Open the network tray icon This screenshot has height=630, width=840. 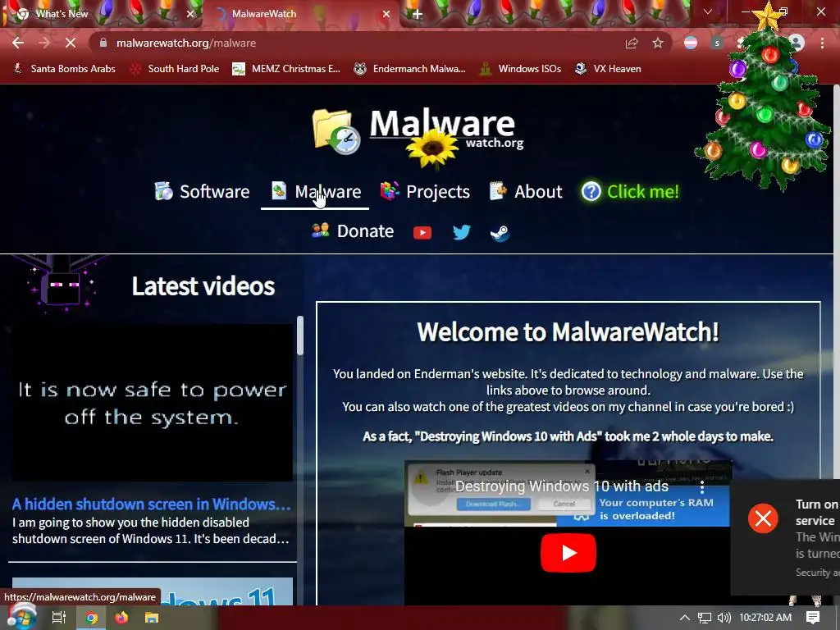point(705,618)
